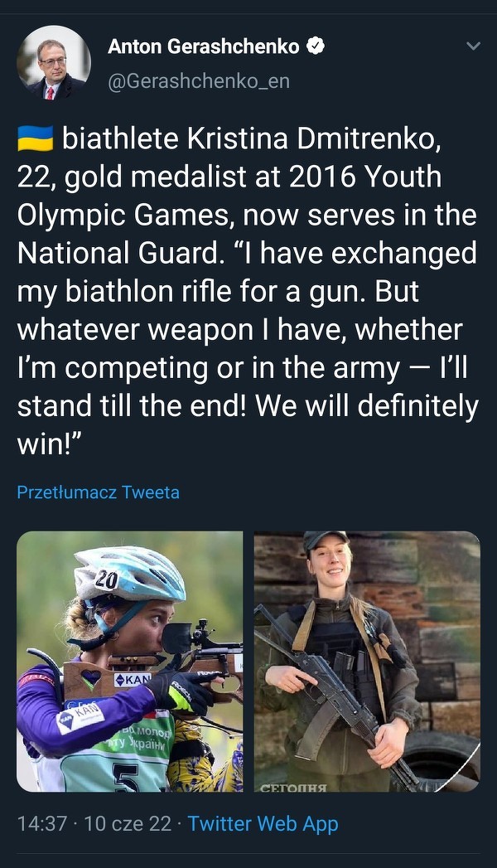Image resolution: width=497 pixels, height=868 pixels.
Task: Click the 10 cze 22 date
Action: point(128,824)
